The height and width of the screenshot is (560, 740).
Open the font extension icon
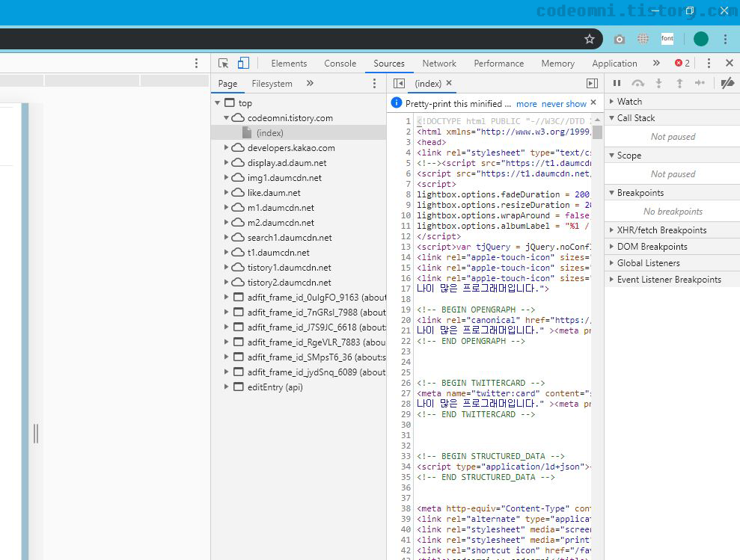pyautogui.click(x=667, y=39)
